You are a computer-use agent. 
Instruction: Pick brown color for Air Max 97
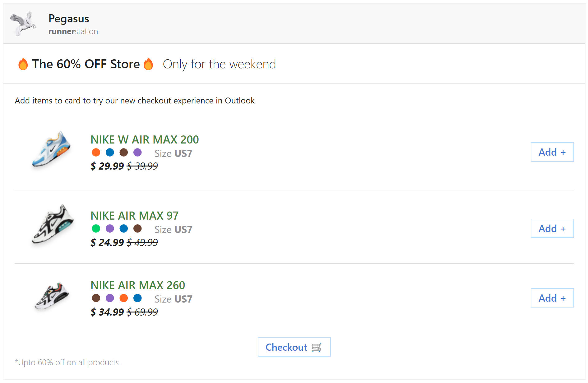tap(137, 229)
